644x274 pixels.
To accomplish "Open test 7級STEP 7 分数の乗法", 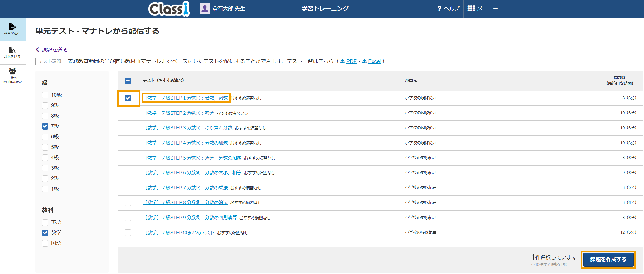I will (185, 188).
